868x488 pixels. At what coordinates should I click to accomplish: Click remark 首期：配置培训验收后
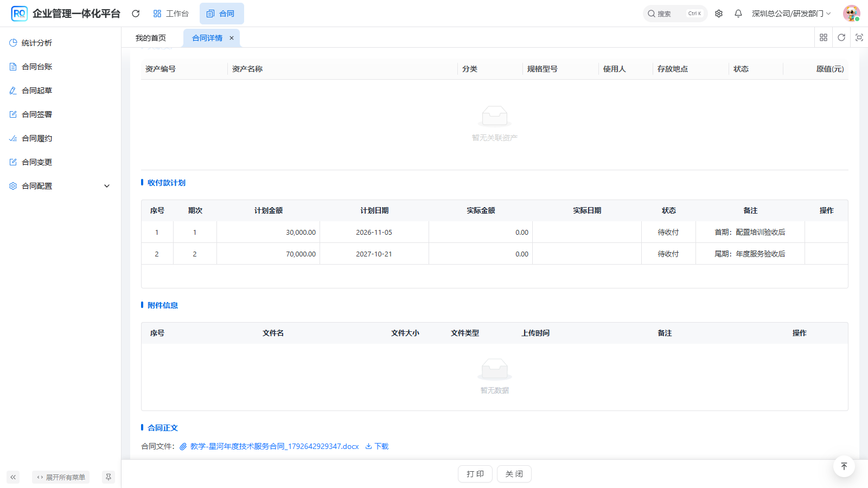point(750,232)
